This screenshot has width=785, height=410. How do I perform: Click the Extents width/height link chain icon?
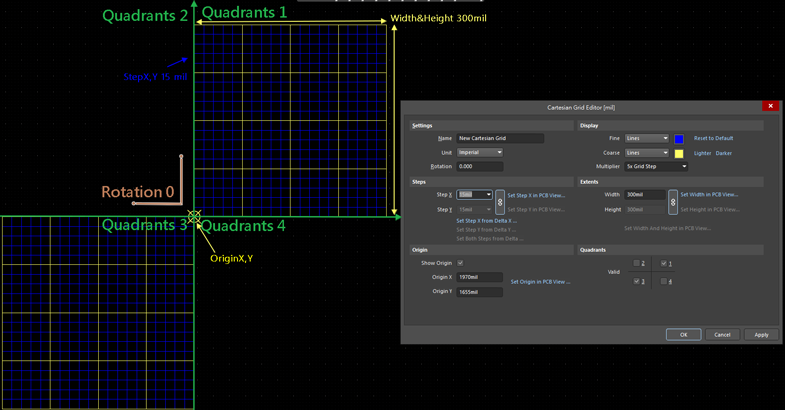(x=673, y=202)
